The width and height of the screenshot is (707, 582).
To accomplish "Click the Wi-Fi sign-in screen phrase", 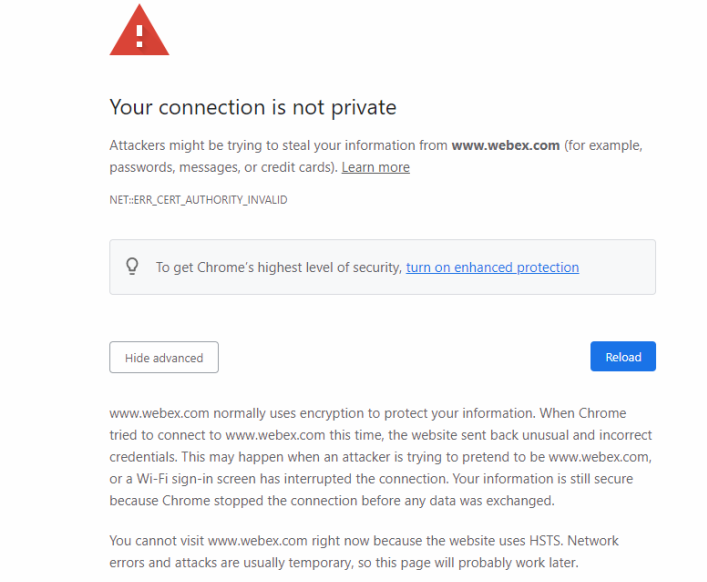I will point(196,479).
